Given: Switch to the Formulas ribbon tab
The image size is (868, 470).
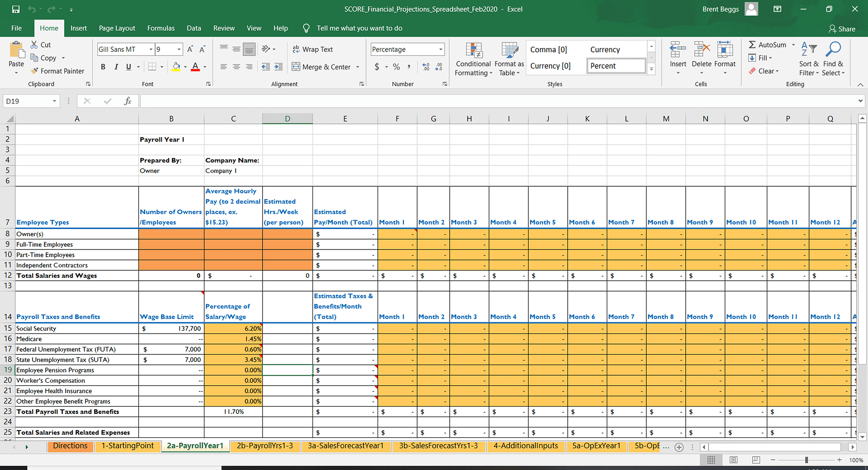Looking at the screenshot, I should pyautogui.click(x=161, y=28).
